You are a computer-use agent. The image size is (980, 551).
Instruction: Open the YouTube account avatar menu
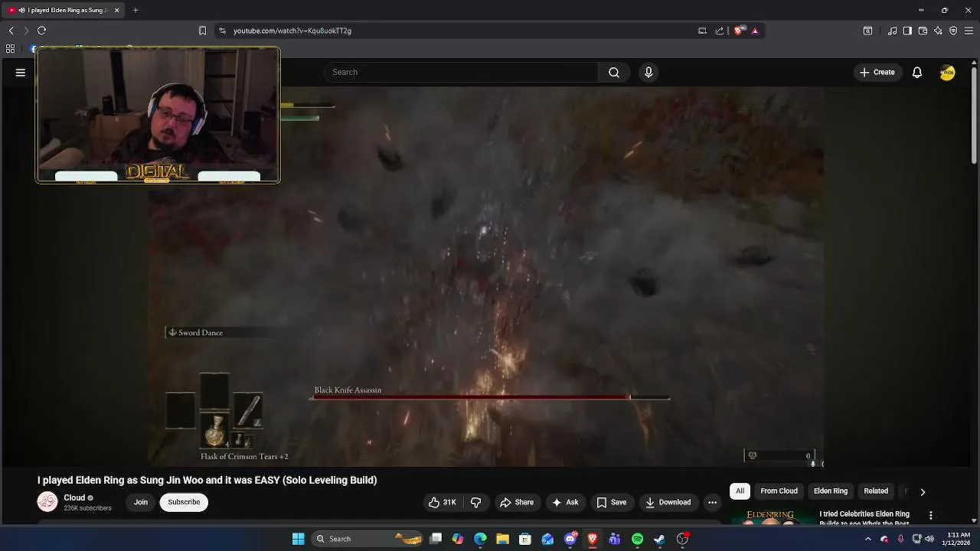(x=947, y=72)
